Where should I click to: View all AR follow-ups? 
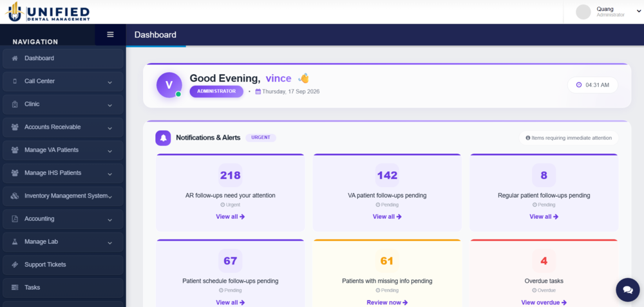point(231,217)
